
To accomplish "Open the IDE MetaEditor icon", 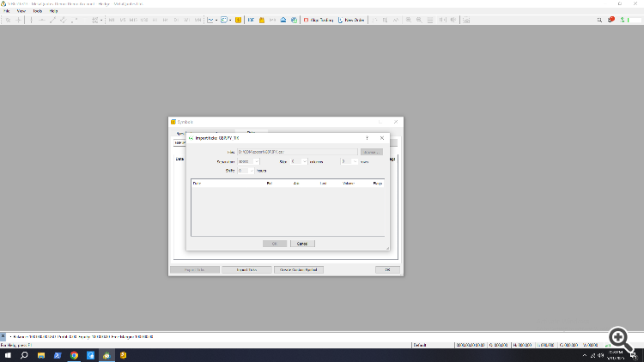I will 251,20.
